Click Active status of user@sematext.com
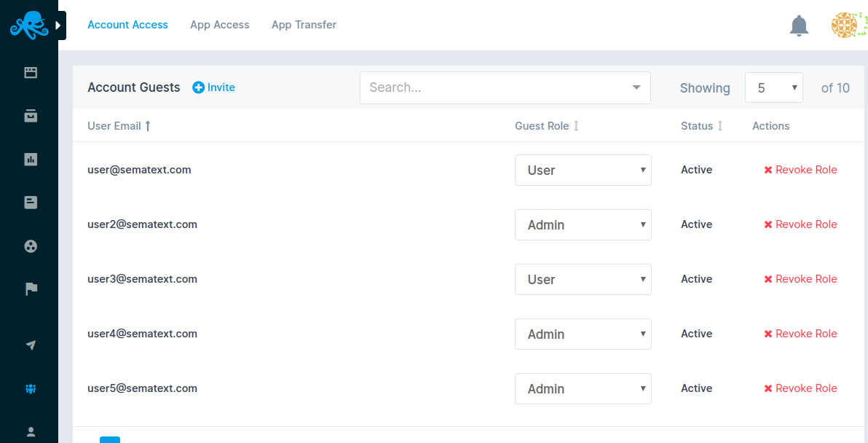This screenshot has height=443, width=868. pos(696,170)
